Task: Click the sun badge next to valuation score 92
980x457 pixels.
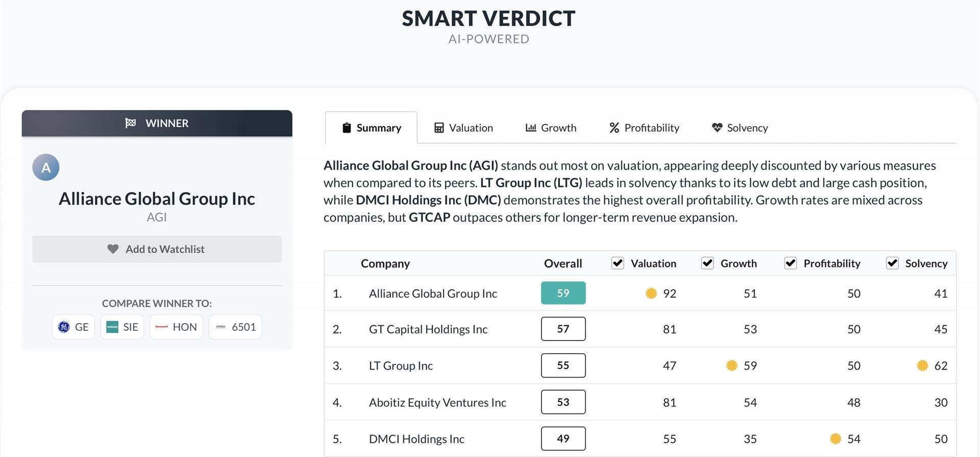Action: coord(651,293)
